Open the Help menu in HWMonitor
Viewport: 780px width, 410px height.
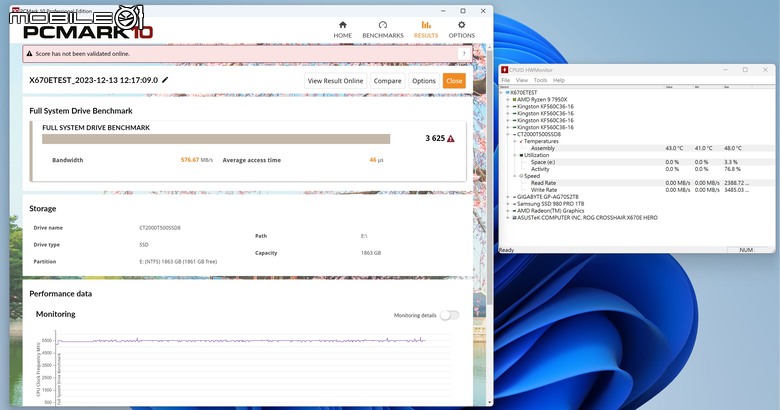559,80
